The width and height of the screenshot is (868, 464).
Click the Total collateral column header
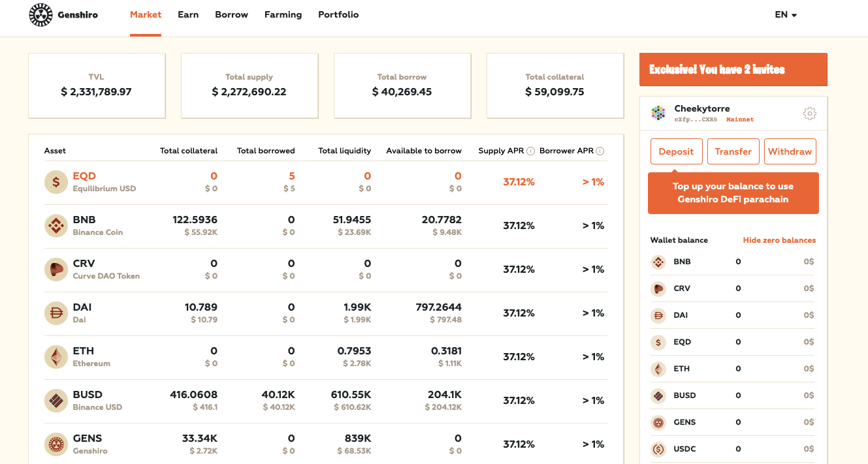[x=189, y=151]
